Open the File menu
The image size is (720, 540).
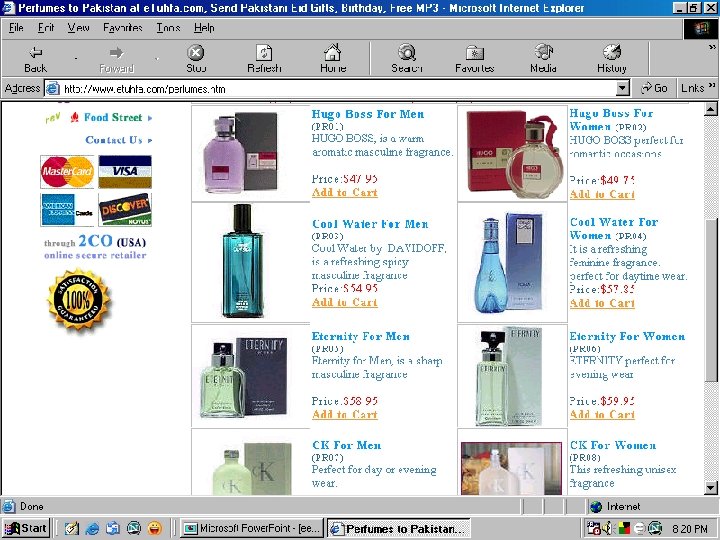[x=16, y=28]
